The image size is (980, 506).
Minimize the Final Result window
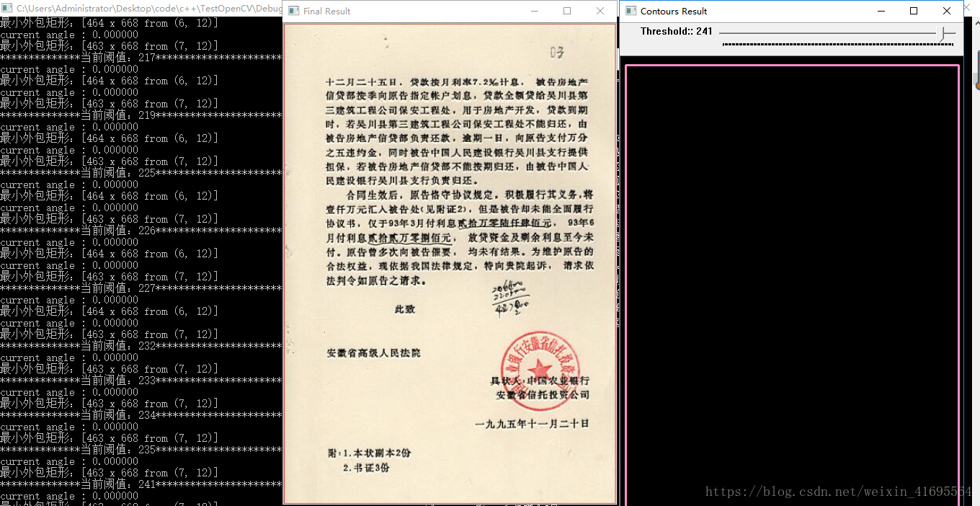(x=535, y=11)
